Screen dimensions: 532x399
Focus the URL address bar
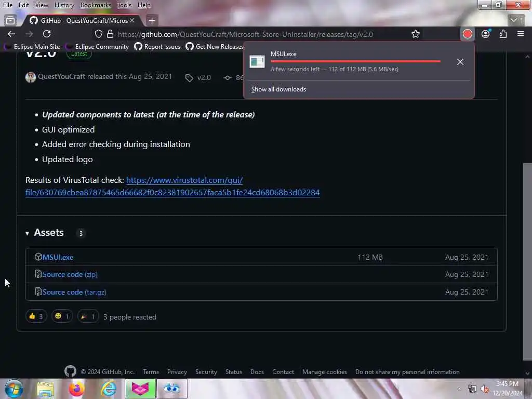[245, 34]
